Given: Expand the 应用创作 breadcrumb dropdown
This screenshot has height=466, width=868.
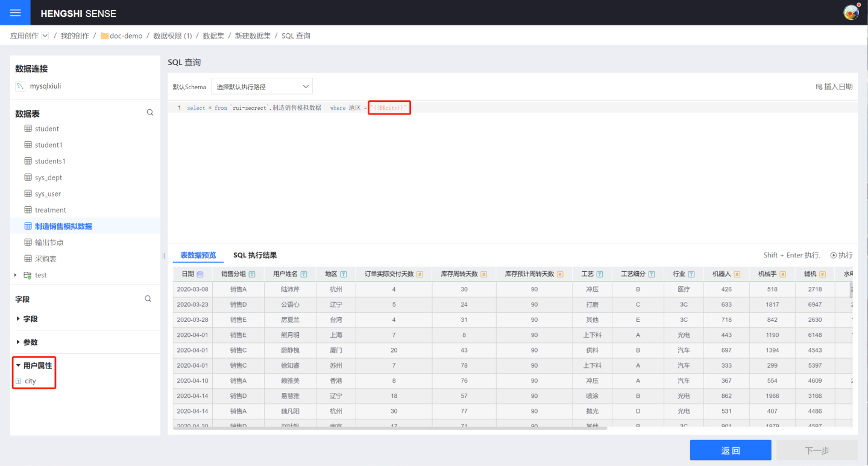Looking at the screenshot, I should (45, 36).
